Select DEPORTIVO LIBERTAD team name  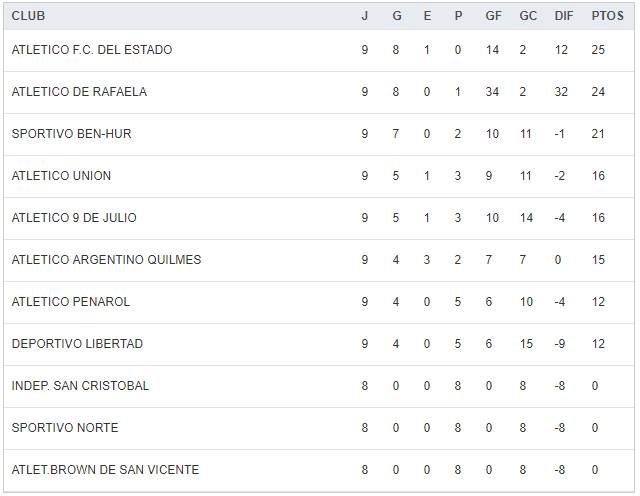77,344
